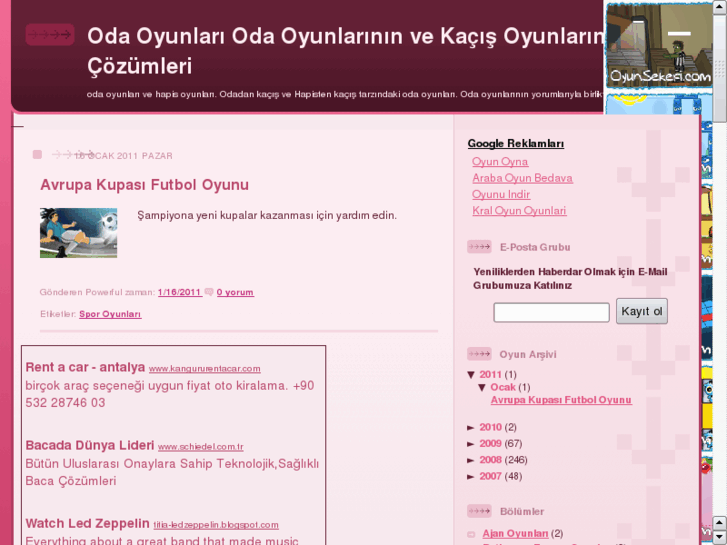Visit the titia-ledzeppelin.blogspot.com ad link
Screen dimensions: 727x545
[x=216, y=525]
